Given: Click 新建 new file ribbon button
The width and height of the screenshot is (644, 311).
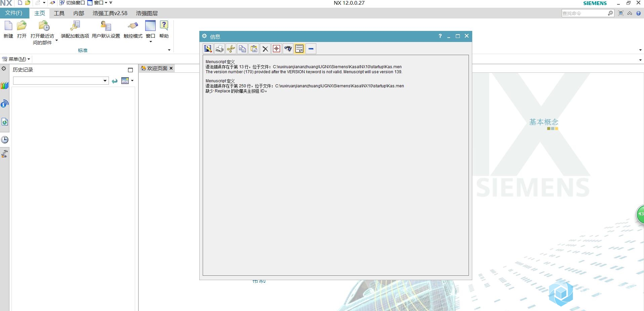Looking at the screenshot, I should pyautogui.click(x=8, y=30).
